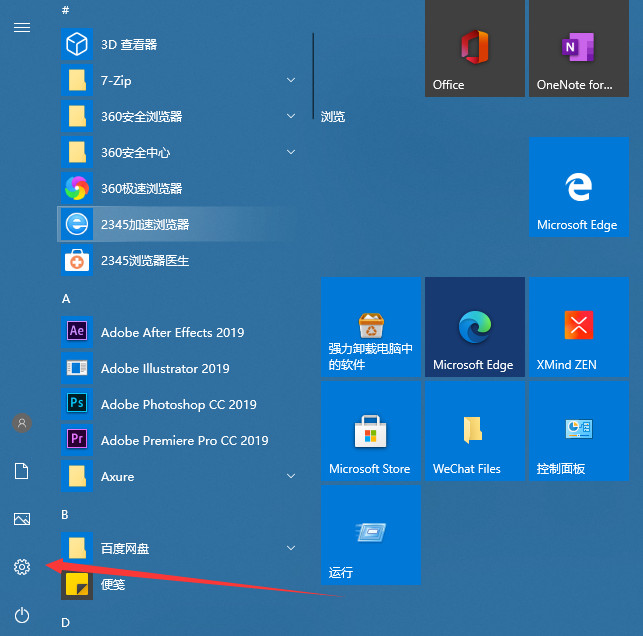The image size is (643, 636).
Task: Open the 360极速浏览器 app icon
Action: tap(77, 188)
